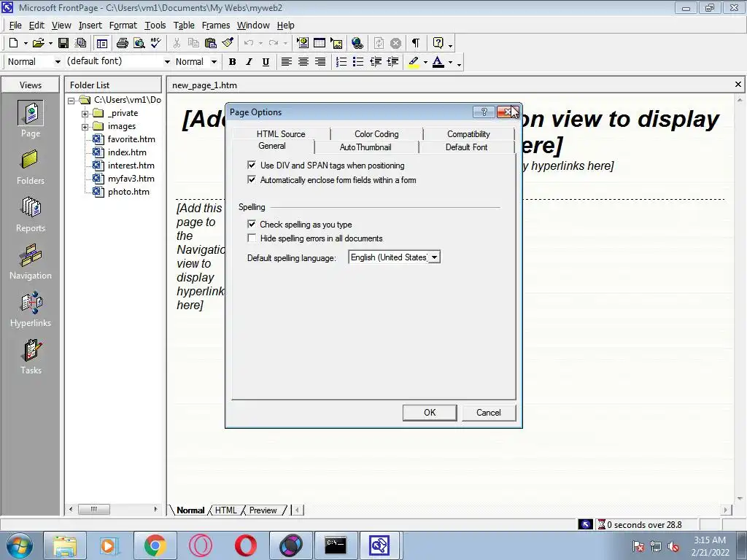This screenshot has height=560, width=747.
Task: Open the command prompt taskbar icon
Action: (x=336, y=545)
